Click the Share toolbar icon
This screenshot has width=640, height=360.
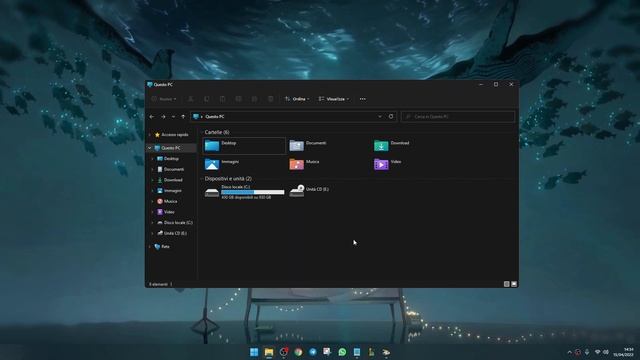[x=254, y=99]
